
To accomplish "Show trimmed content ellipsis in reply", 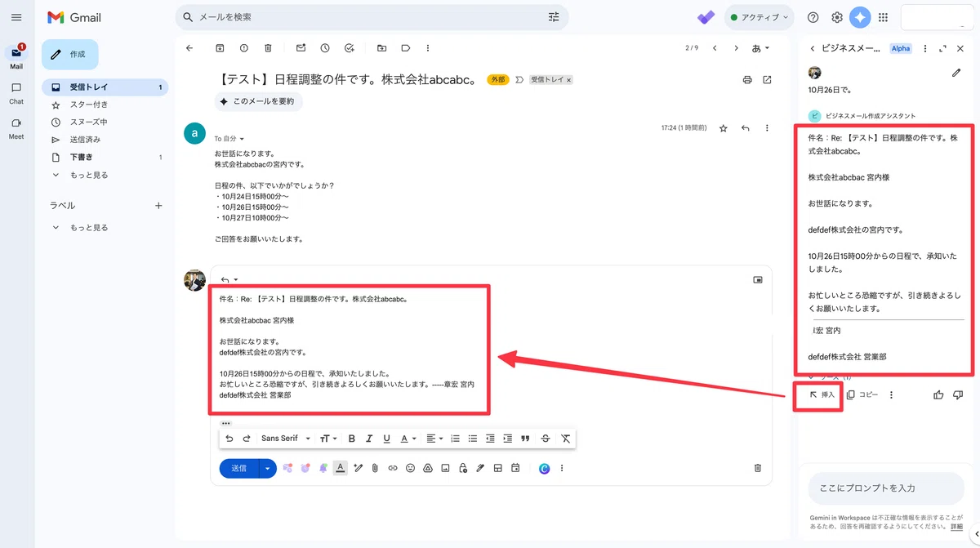I will [x=226, y=423].
